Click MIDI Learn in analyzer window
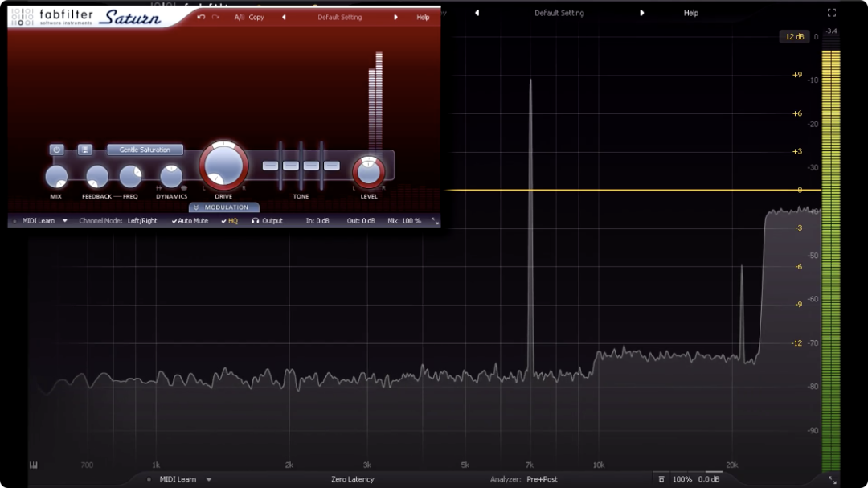Viewport: 868px width, 488px height. 178,479
